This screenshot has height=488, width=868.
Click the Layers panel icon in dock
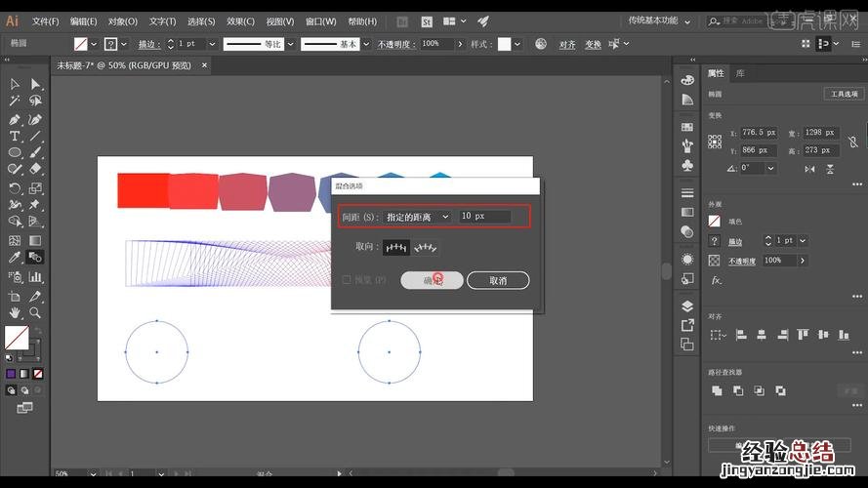687,306
